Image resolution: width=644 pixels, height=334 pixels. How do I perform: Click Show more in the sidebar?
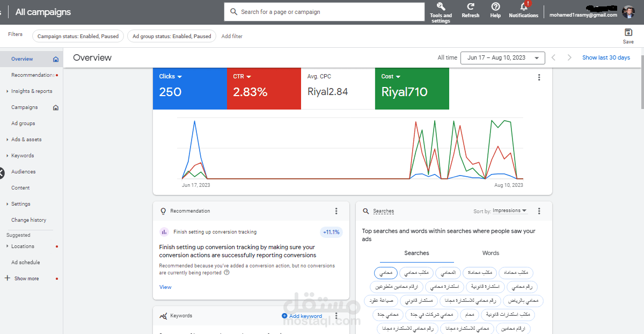(26, 279)
